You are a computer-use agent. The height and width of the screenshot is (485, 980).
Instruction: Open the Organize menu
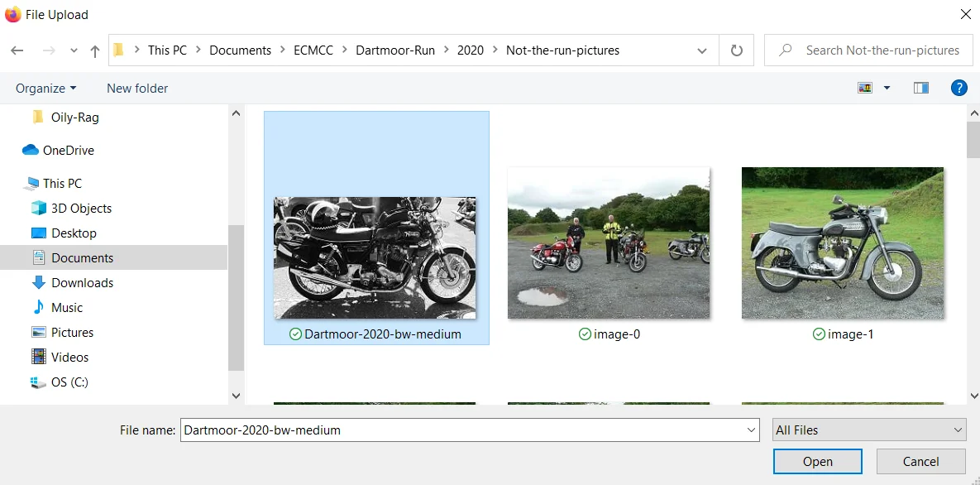(x=45, y=88)
